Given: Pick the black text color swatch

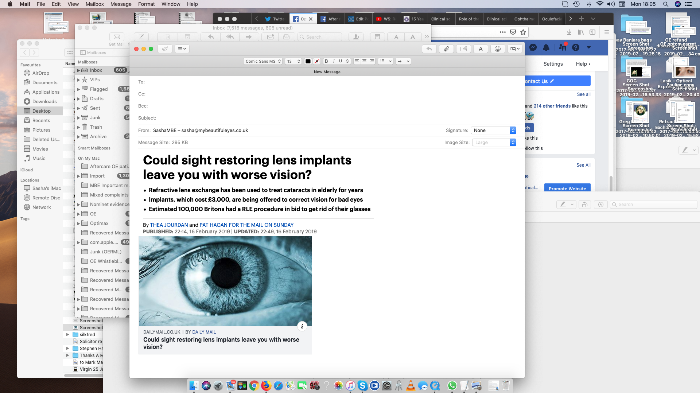Looking at the screenshot, I should [x=308, y=61].
